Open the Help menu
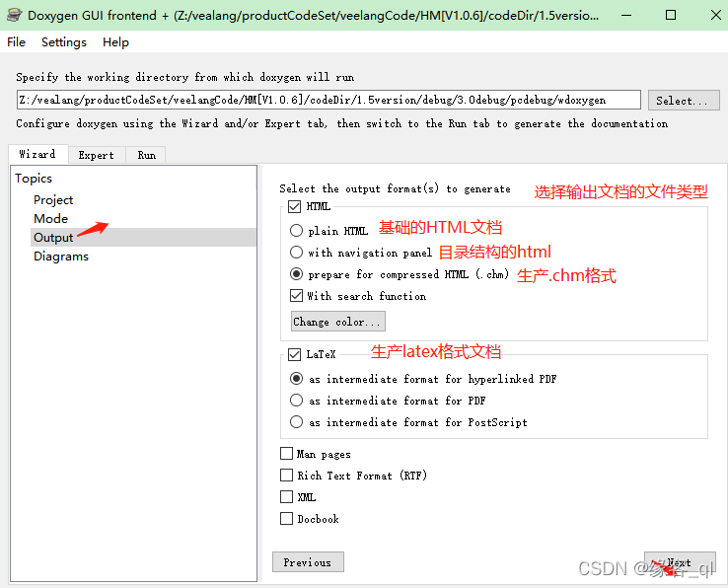Screen dimensions: 728x588 (x=116, y=42)
